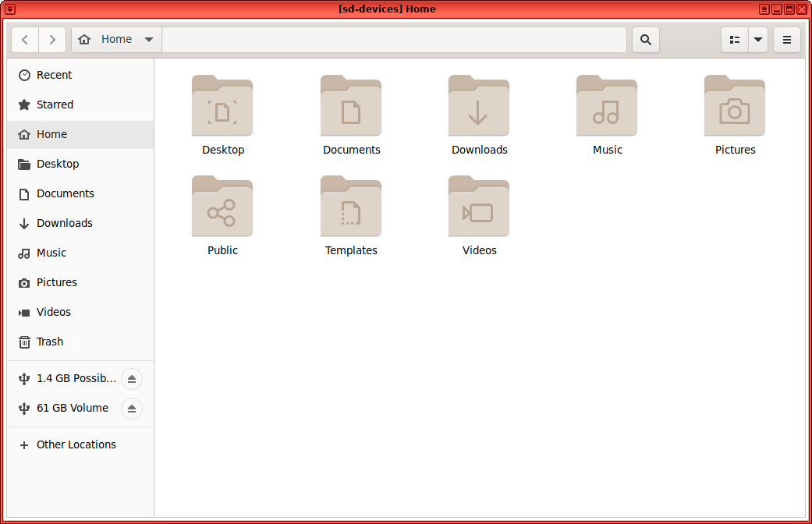
Task: Go to Trash in sidebar
Action: [x=50, y=342]
